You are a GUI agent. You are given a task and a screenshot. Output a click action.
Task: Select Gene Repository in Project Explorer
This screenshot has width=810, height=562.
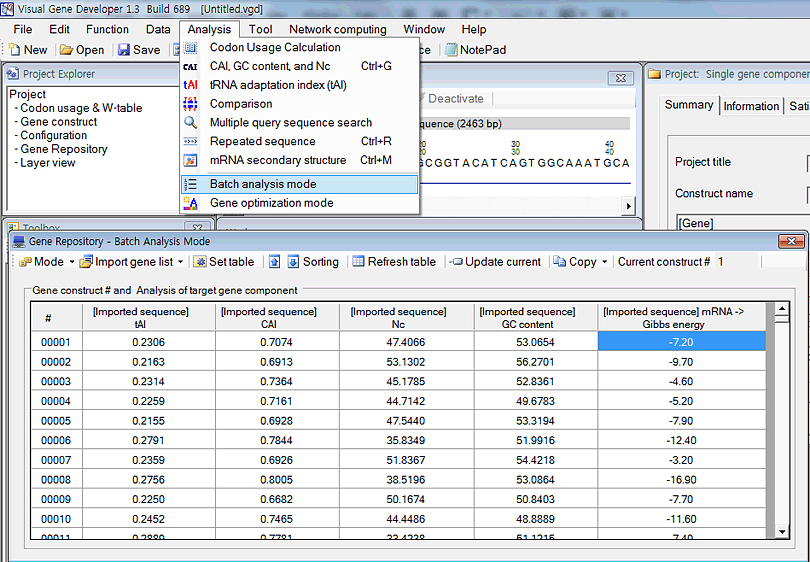(64, 149)
